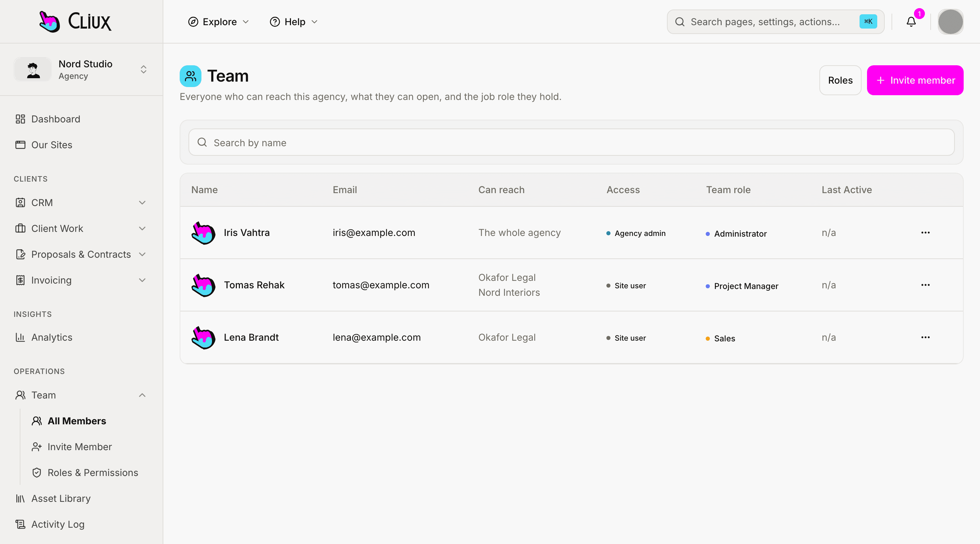This screenshot has width=980, height=544.
Task: Open the user profile avatar
Action: pyautogui.click(x=950, y=22)
